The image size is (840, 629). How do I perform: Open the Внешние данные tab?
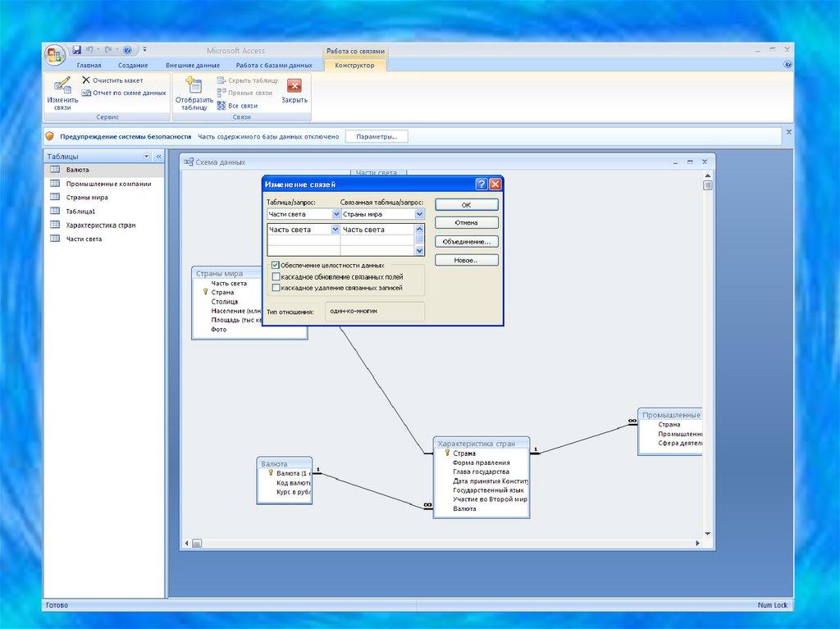[x=193, y=65]
